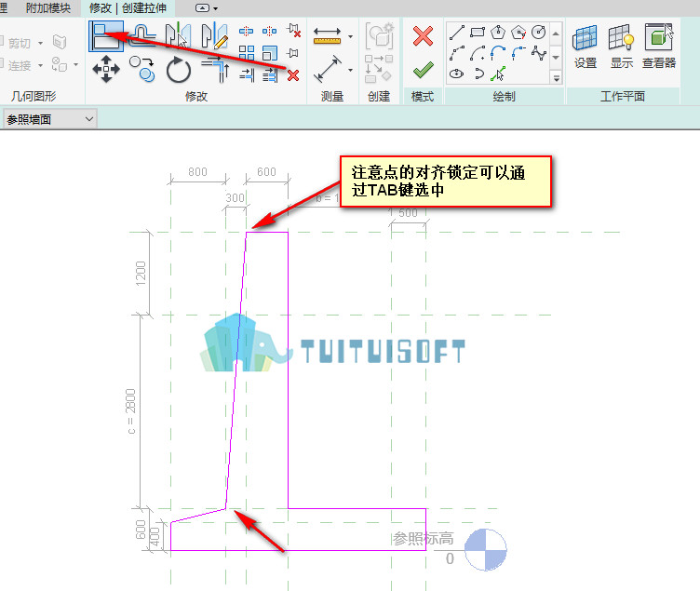Select the Rotate tool
Screen dimensions: 700x591
coord(178,70)
